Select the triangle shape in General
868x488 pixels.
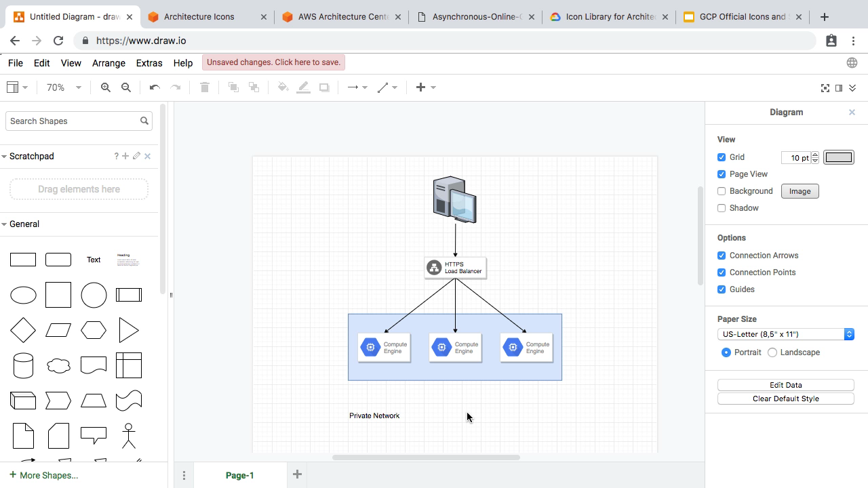coord(129,331)
